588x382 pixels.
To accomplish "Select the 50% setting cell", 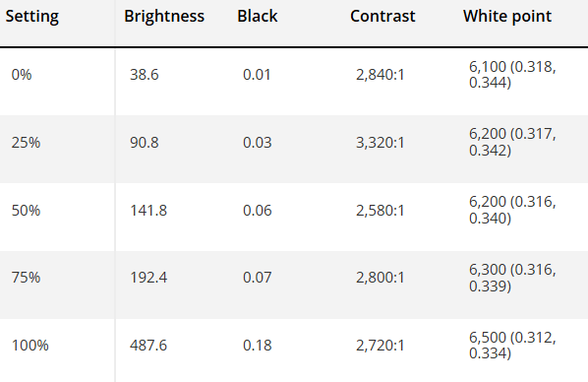I will (26, 211).
